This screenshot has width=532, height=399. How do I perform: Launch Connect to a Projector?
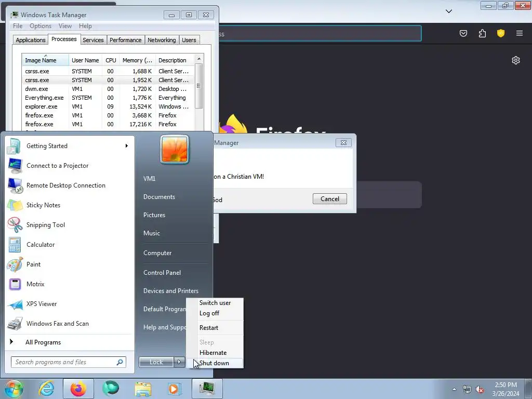pos(70,166)
